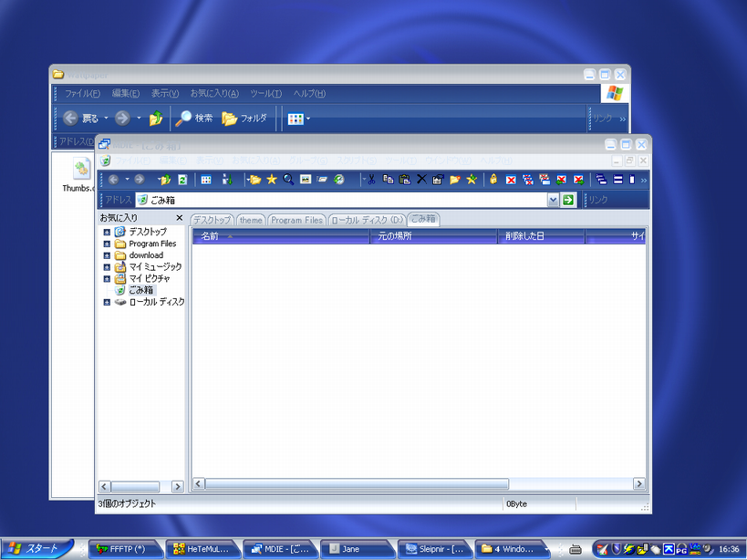
Task: Click the Copy icon in MDIE toolbar
Action: [389, 180]
